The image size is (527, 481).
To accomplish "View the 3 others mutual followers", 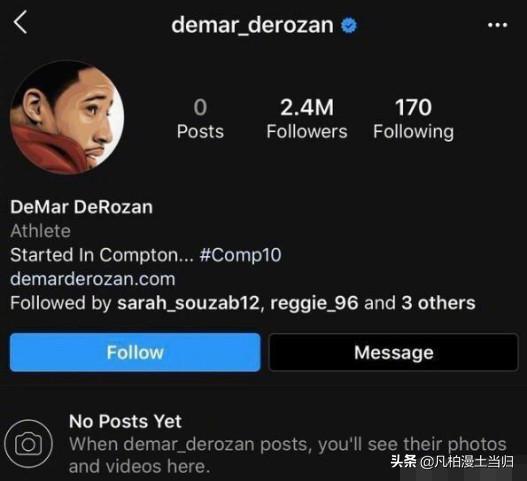I will [x=438, y=303].
